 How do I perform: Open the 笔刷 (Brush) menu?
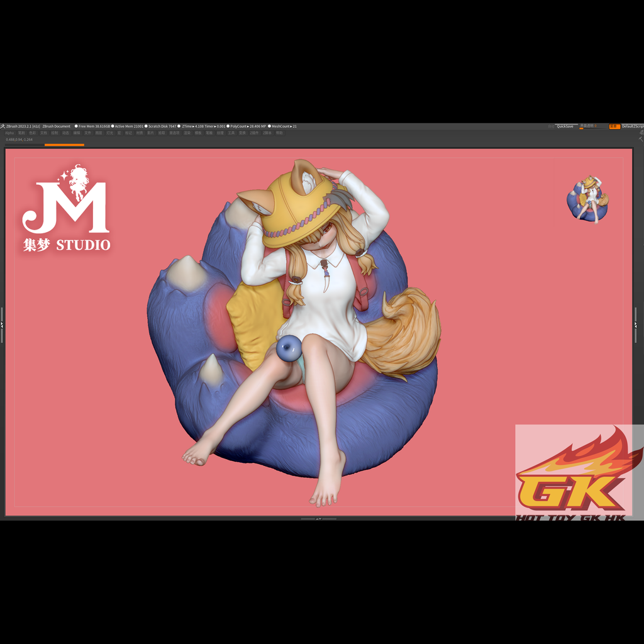click(x=21, y=133)
